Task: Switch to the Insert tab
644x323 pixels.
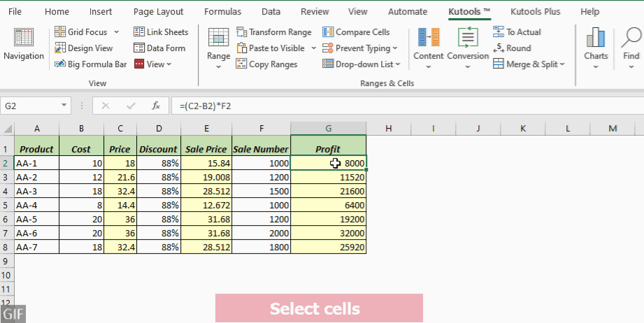Action: (x=101, y=12)
